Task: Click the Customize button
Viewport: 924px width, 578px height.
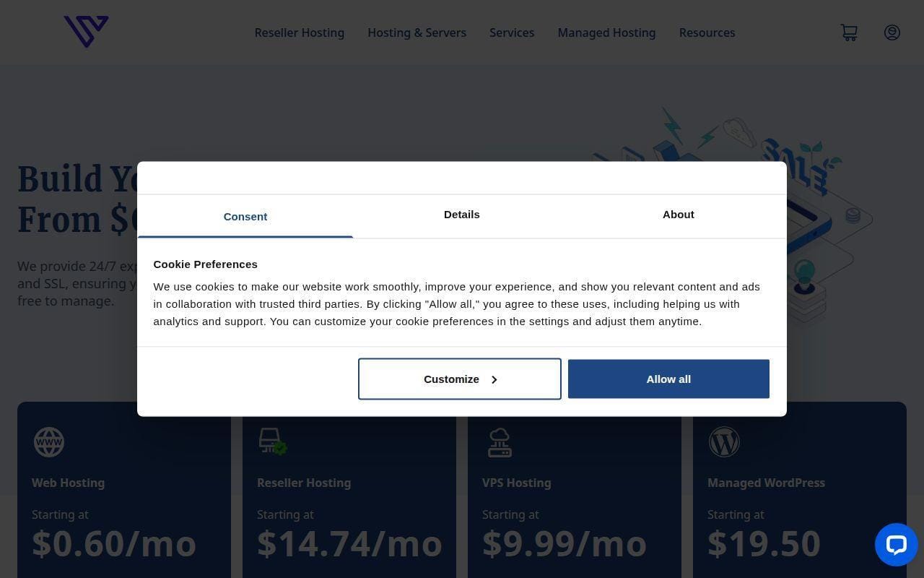Action: coord(460,379)
